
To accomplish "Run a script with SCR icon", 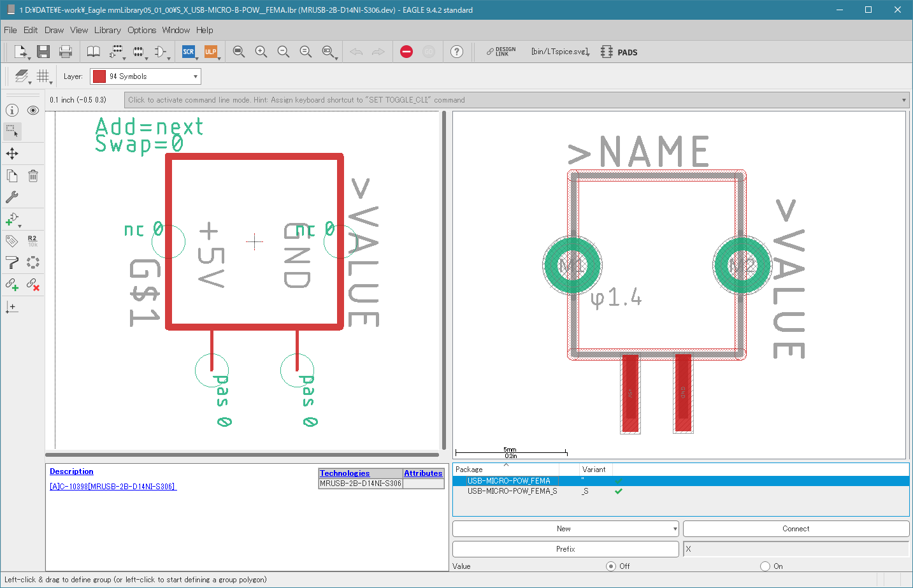I will [189, 52].
